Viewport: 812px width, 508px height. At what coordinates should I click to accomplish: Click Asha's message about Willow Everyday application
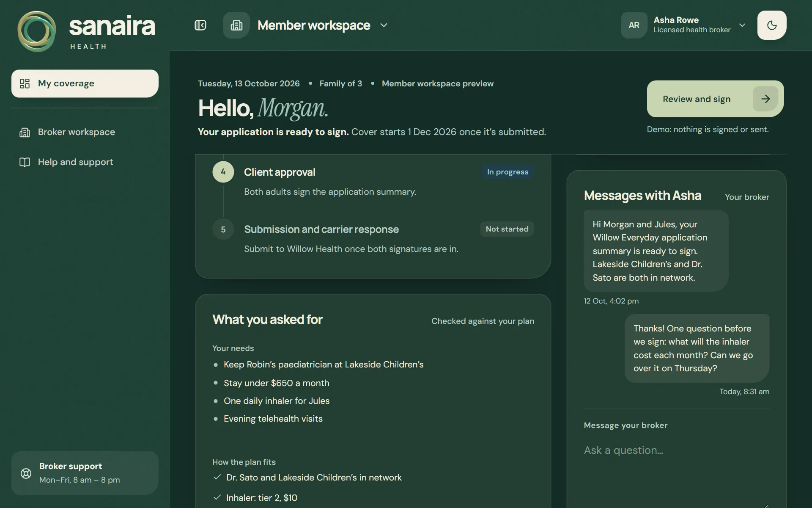point(656,251)
